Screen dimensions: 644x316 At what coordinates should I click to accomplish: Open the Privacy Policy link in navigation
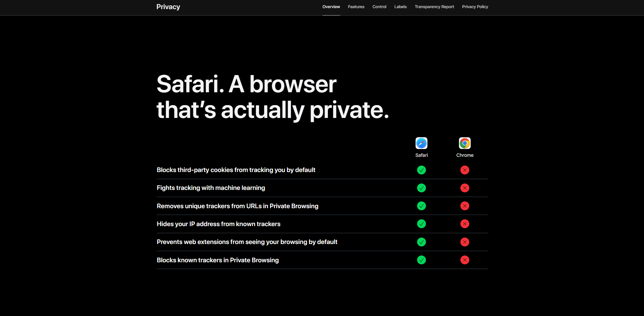(475, 7)
